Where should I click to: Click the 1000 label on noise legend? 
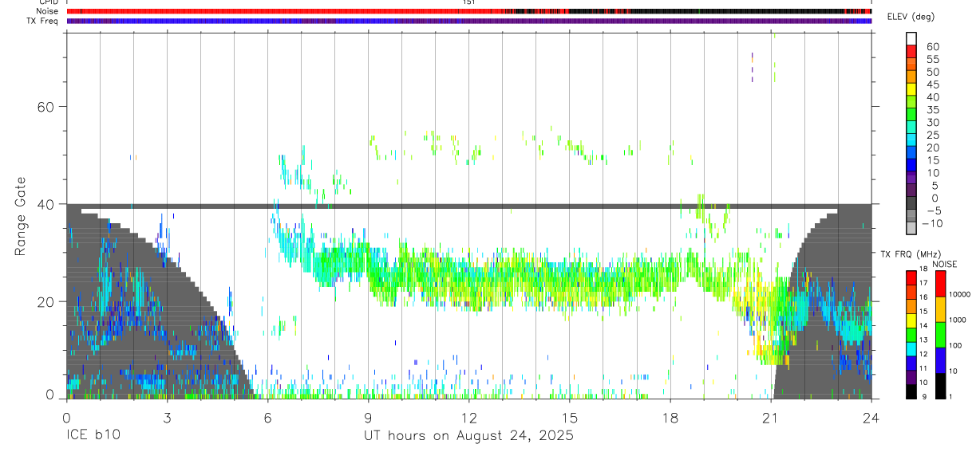956,320
